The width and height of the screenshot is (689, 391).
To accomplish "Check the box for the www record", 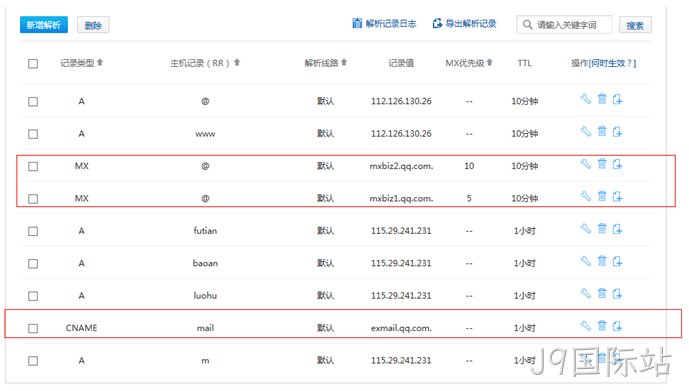I will (x=33, y=134).
